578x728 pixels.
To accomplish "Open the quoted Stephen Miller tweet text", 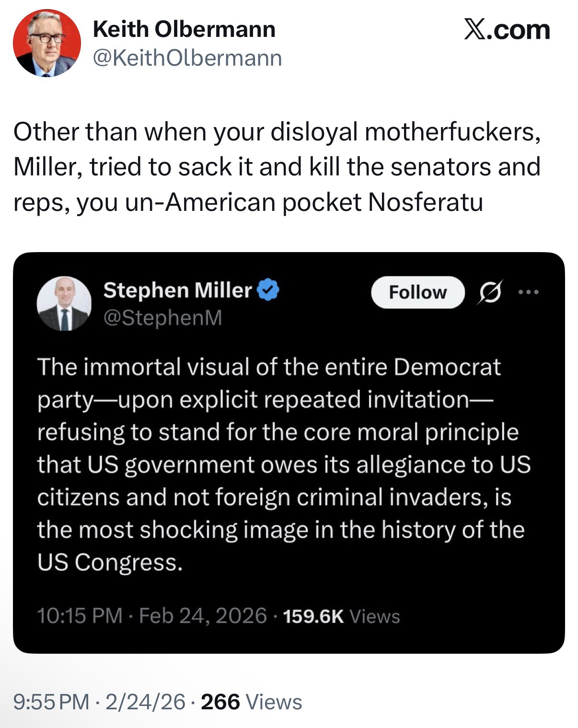I will [x=283, y=464].
